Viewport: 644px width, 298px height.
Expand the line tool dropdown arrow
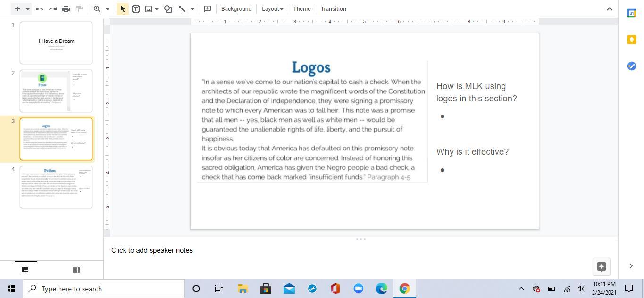tap(192, 9)
